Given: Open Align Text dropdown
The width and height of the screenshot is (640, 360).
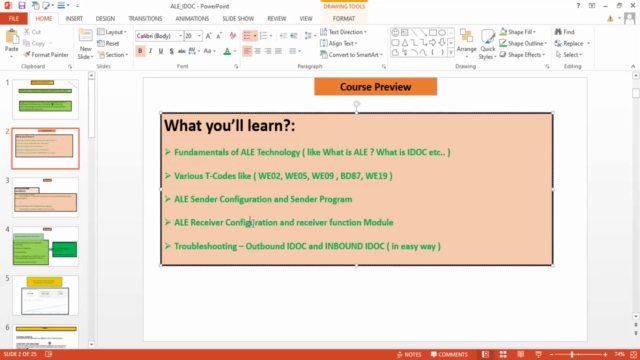Looking at the screenshot, I should click(x=339, y=43).
